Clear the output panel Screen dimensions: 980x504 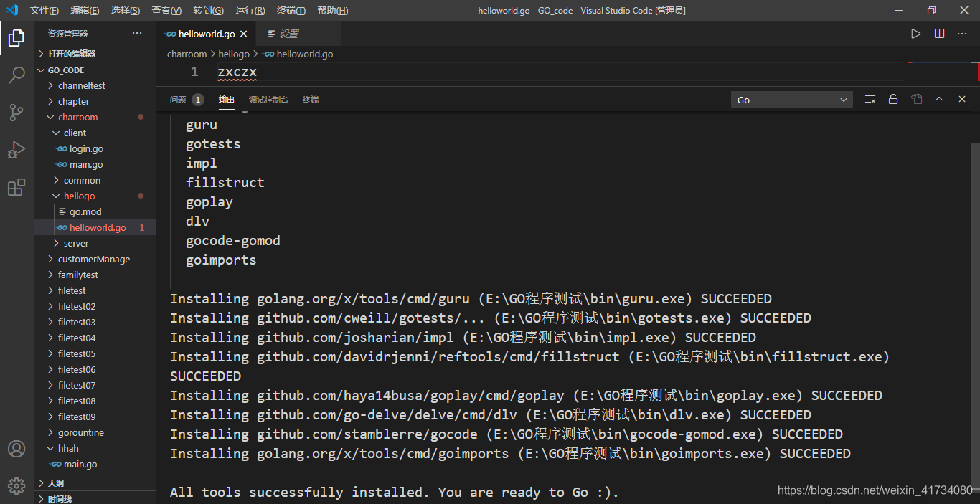point(870,100)
